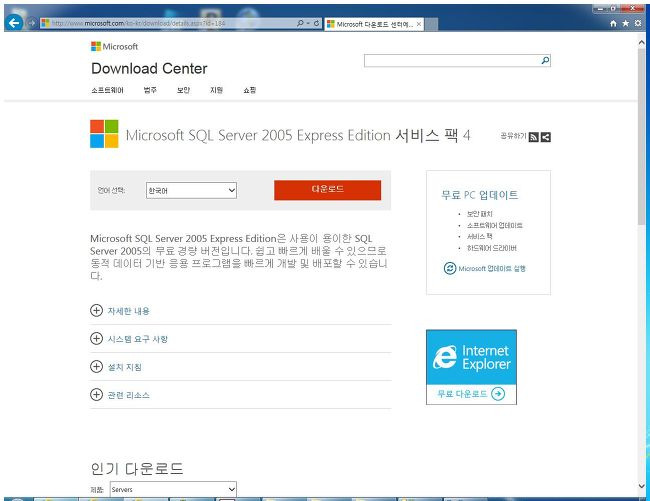Open the 보안 navigation menu
650x501 pixels.
click(183, 90)
